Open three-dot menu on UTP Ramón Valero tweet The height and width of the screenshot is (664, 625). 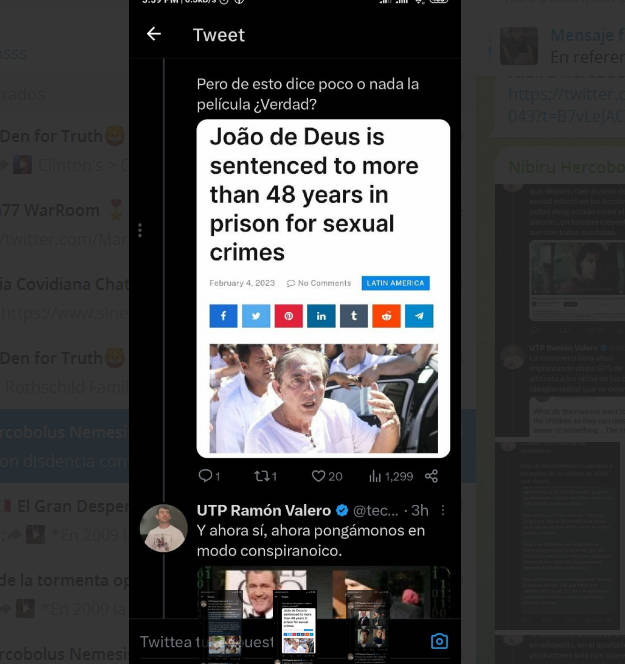tap(443, 510)
